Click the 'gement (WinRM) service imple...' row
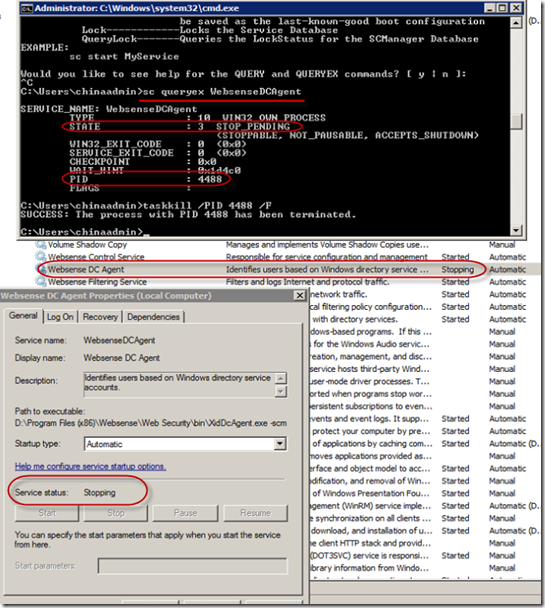Screen dimensions: 545x608 (424, 506)
